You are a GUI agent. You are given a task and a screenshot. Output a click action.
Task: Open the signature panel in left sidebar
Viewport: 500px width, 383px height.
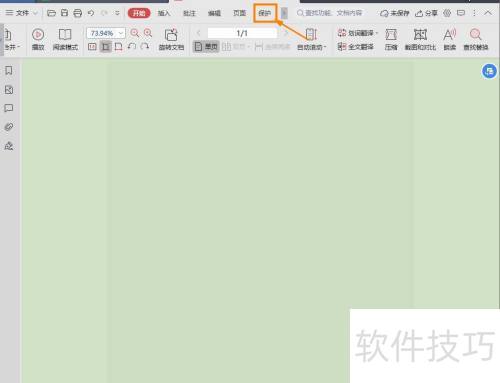[9, 146]
